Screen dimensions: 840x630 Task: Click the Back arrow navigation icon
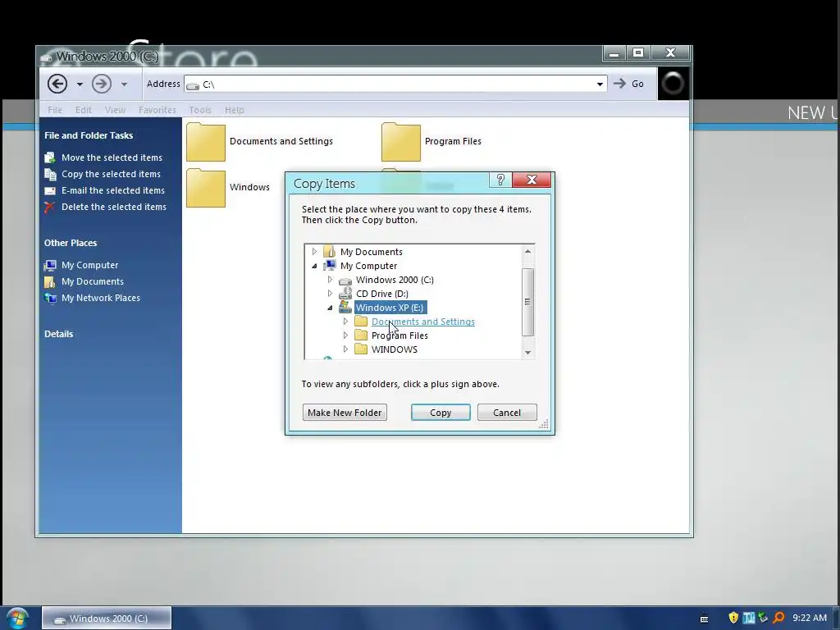click(x=57, y=84)
